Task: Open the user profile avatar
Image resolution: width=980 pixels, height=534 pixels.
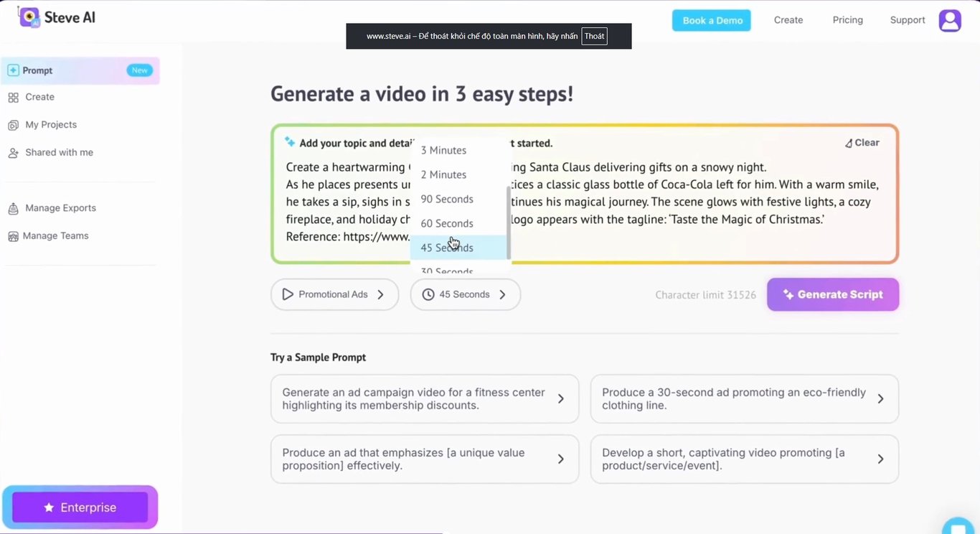Action: 950,20
